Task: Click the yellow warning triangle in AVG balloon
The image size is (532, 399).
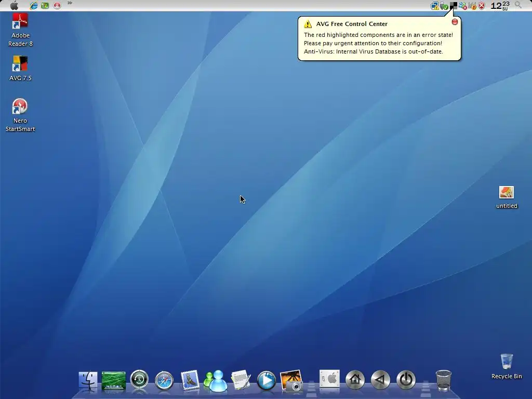Action: point(308,24)
